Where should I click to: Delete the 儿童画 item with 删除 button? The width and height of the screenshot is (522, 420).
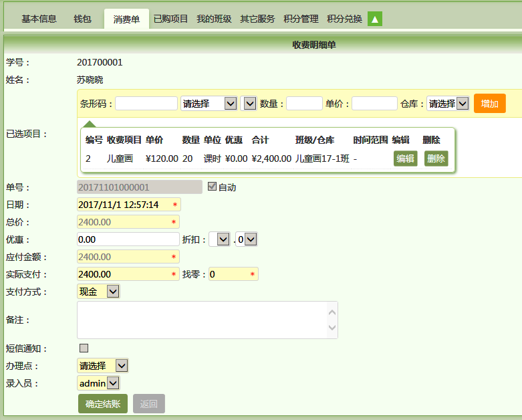436,159
